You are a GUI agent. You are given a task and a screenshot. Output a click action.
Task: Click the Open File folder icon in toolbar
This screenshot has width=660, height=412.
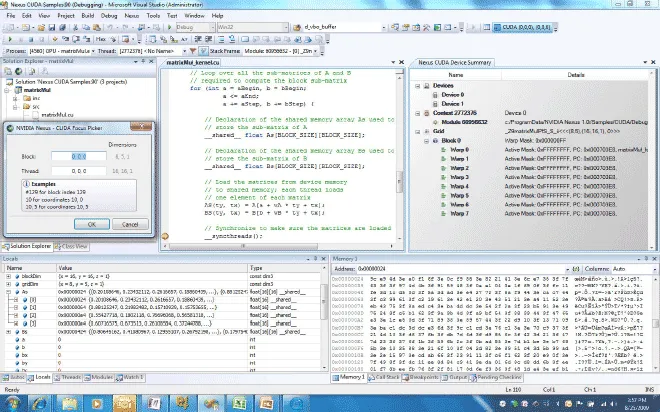pyautogui.click(x=41, y=27)
